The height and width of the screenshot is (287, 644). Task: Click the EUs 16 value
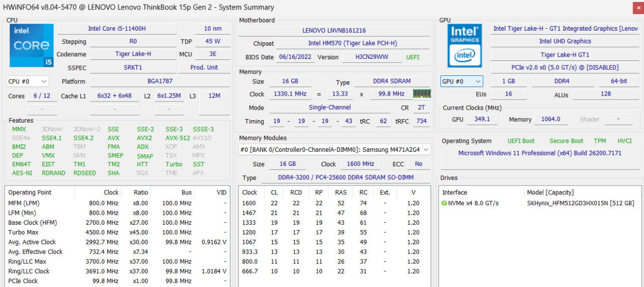coord(509,94)
